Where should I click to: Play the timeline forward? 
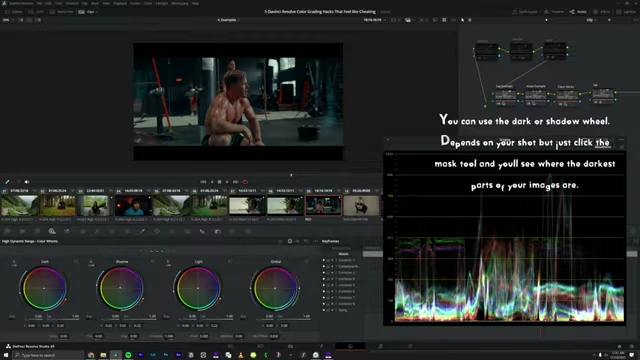tap(227, 182)
